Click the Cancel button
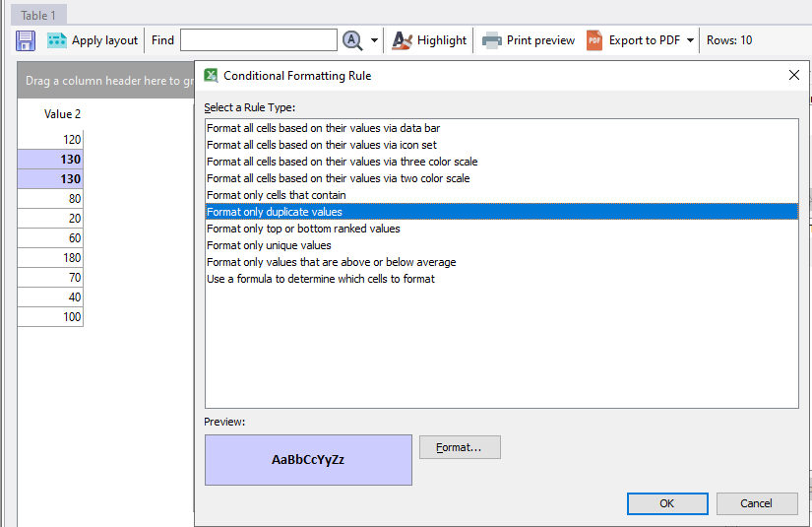This screenshot has width=812, height=527. click(756, 503)
